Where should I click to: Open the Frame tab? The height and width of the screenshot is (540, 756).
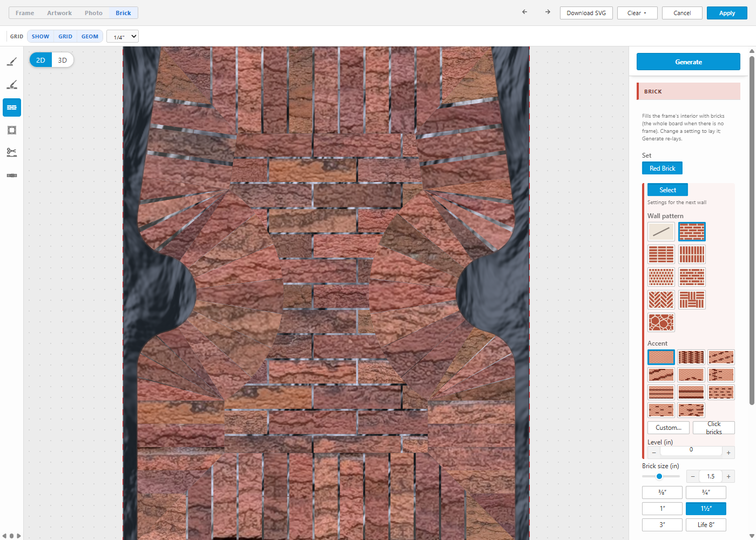click(25, 13)
